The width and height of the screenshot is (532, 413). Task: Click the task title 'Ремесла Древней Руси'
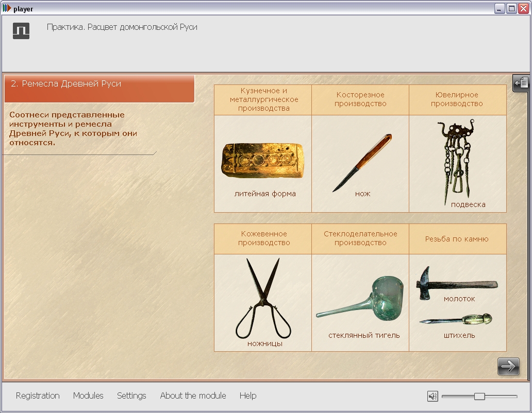coord(71,84)
